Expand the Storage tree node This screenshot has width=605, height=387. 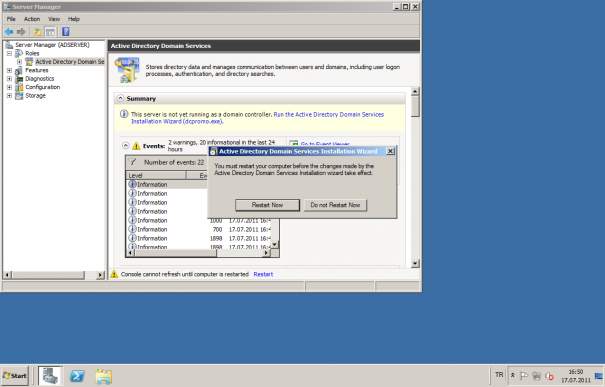(x=9, y=96)
